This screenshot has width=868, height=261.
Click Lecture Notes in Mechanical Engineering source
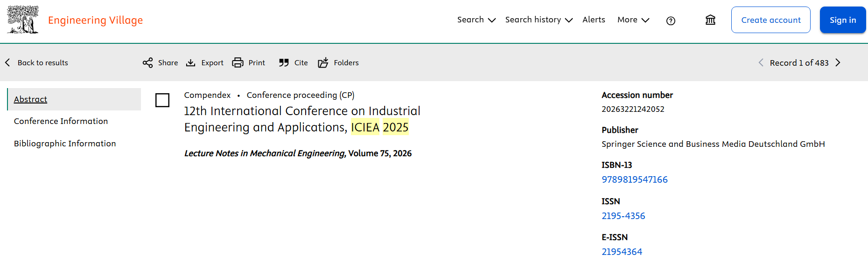pos(264,153)
